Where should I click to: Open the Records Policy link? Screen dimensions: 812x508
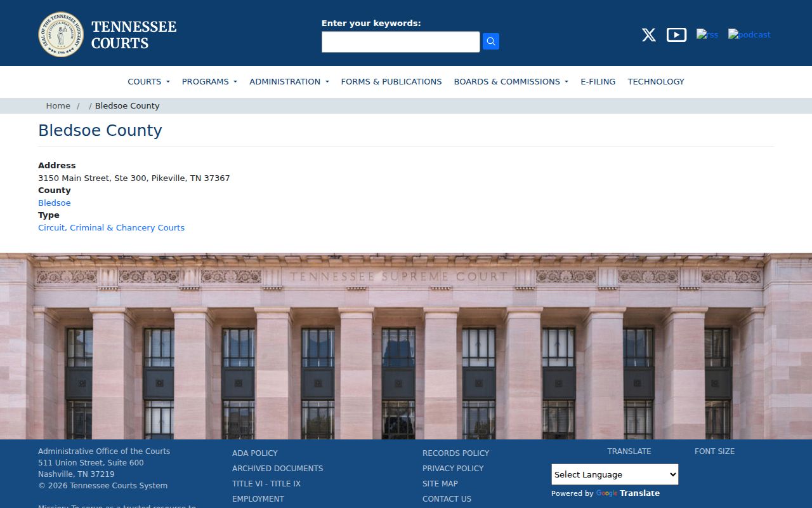(456, 453)
